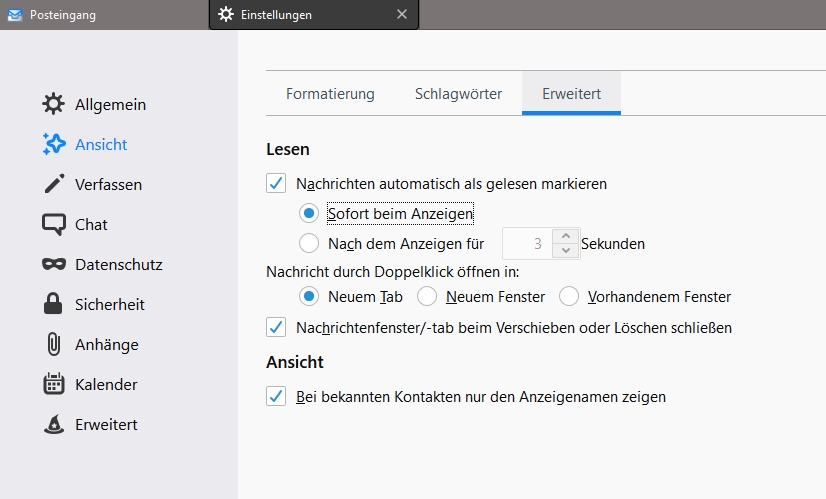The width and height of the screenshot is (826, 499).
Task: Open Verfassen pencil icon settings
Action: point(54,184)
